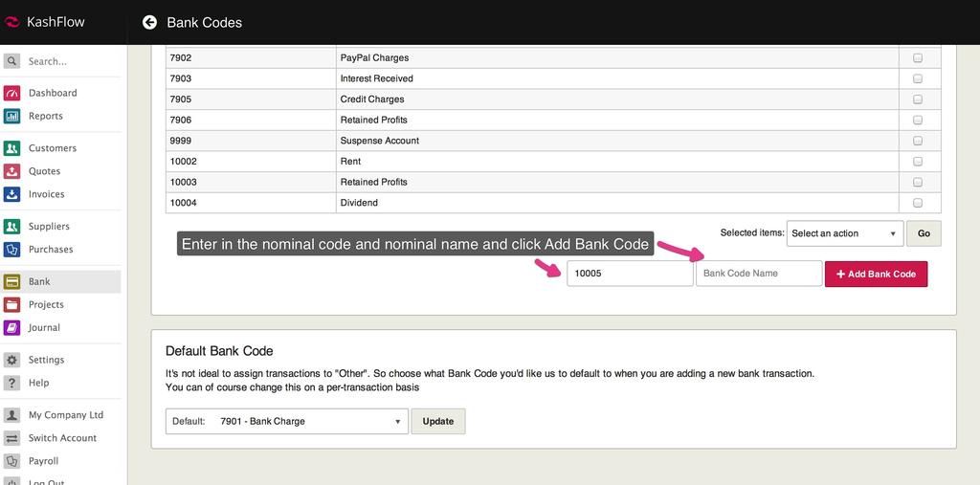Click the Invoices download icon
Viewport: 980px width, 485px height.
11,194
